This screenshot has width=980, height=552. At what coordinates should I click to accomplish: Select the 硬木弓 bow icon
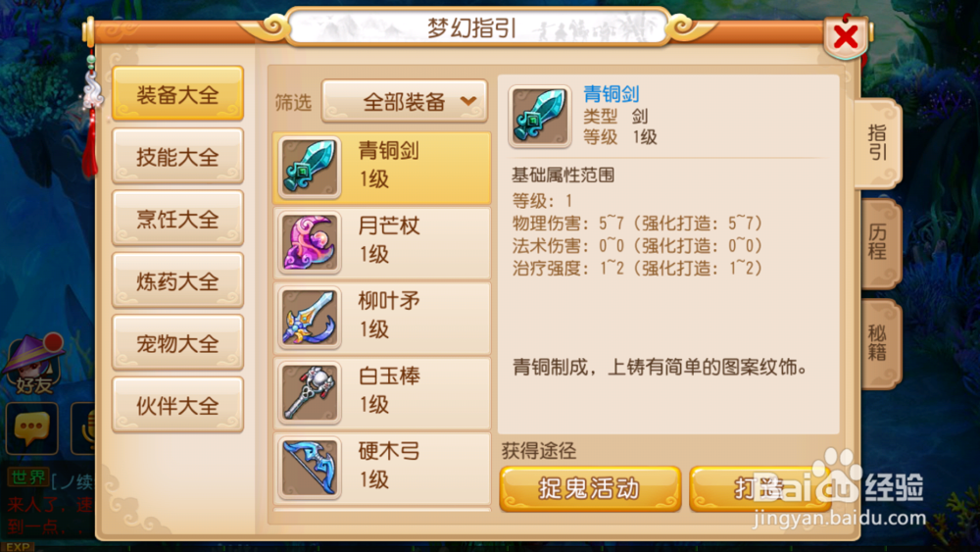[310, 468]
